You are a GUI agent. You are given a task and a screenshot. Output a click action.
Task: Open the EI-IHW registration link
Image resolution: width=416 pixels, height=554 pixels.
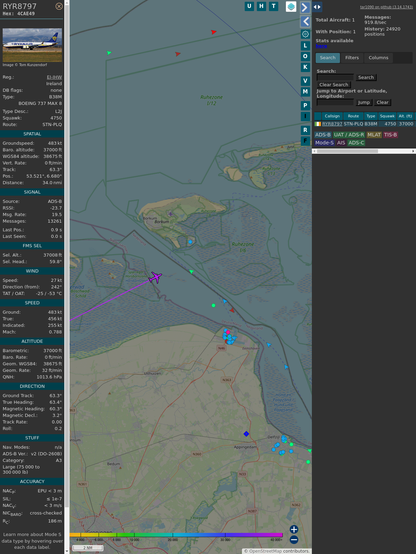pyautogui.click(x=54, y=77)
